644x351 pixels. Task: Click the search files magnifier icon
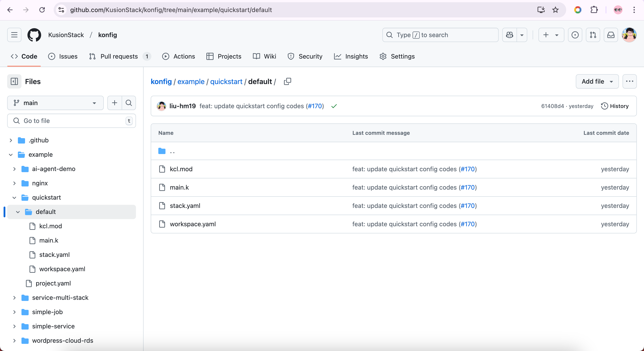click(x=129, y=103)
